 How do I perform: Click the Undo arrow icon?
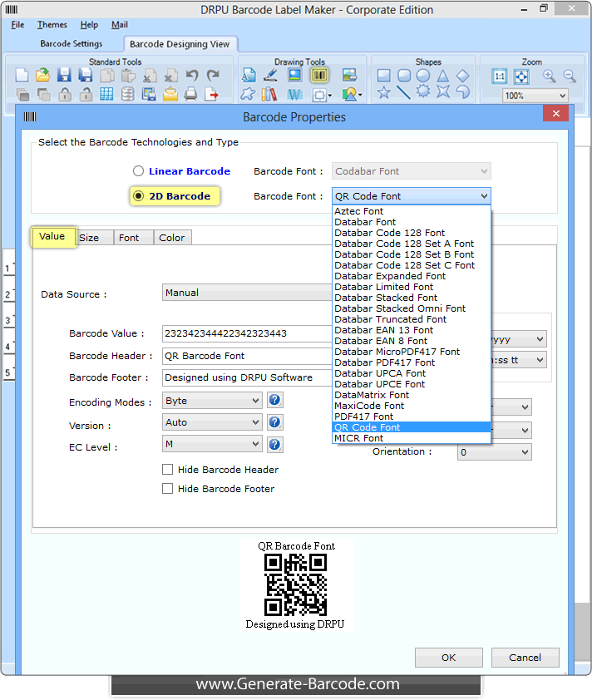click(x=192, y=76)
